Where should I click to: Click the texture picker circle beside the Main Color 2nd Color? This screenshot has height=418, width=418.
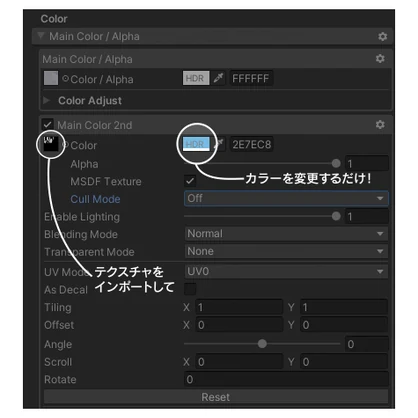coord(66,145)
